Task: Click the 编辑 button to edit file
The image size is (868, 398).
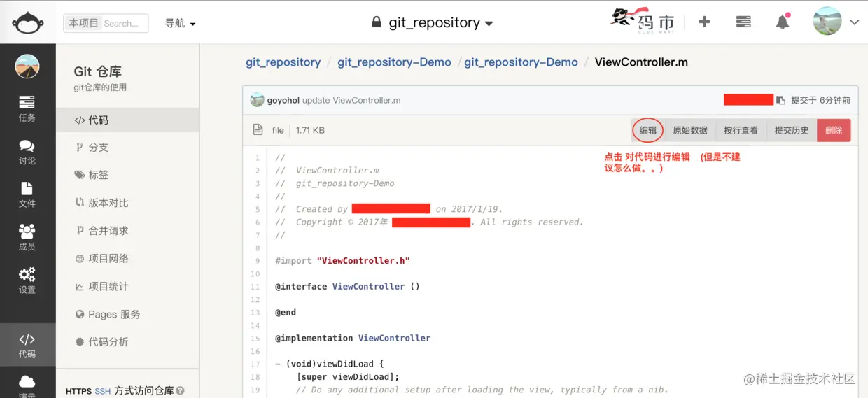Action: click(x=648, y=130)
